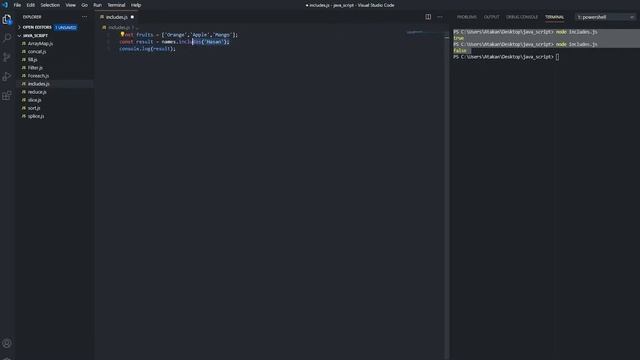This screenshot has height=360, width=640.
Task: Open reduce.js in the file tree
Action: 37,92
